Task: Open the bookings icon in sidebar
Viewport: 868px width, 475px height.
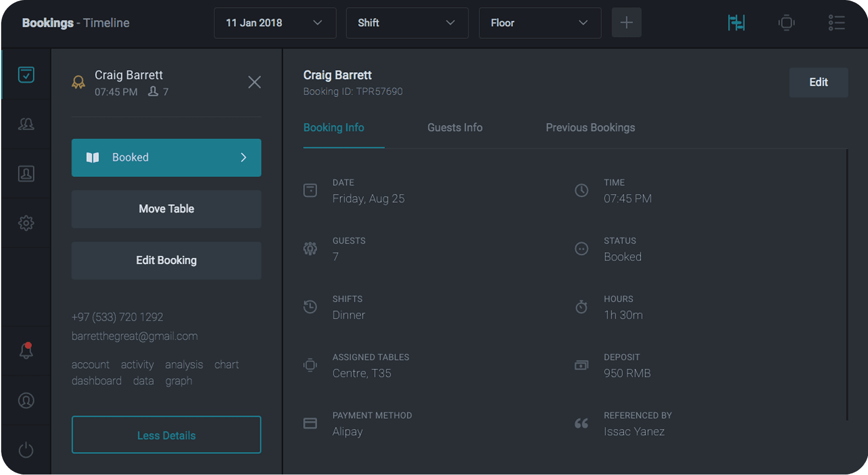Action: click(26, 75)
